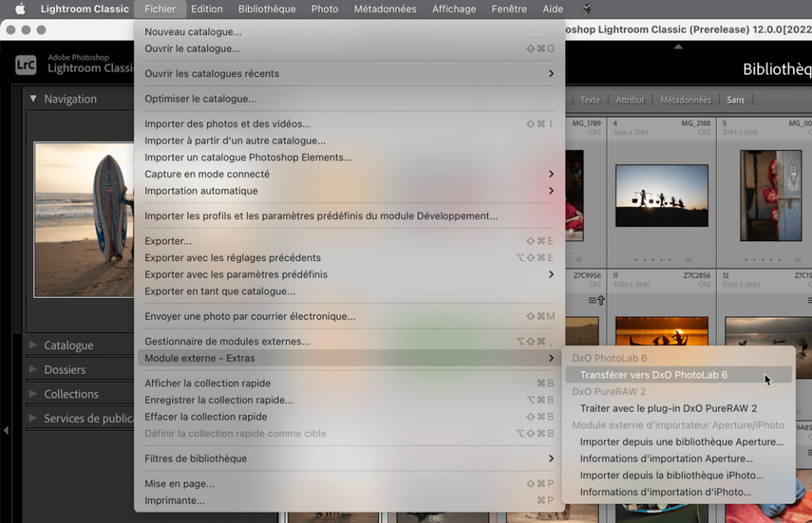Expand Ouvrir les catalogues récents submenu
This screenshot has width=812, height=523.
point(349,74)
